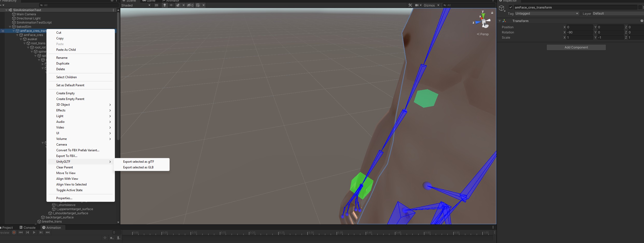Toggle scene lighting icon in Scene toolbar
Viewport: 644px width, 243px height.
(165, 5)
